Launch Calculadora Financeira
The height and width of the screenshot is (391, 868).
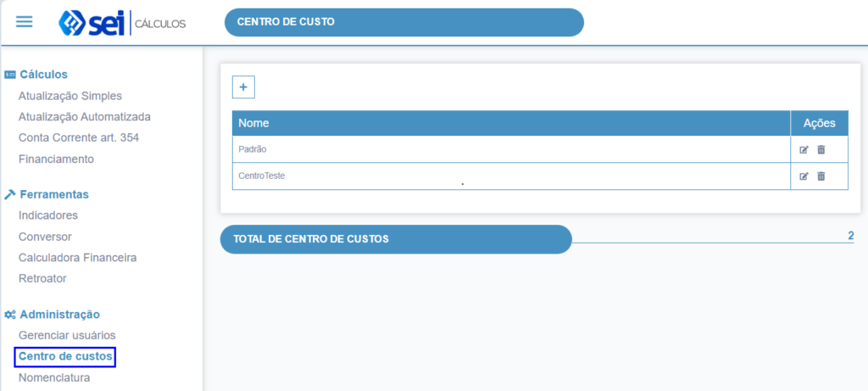coord(77,257)
